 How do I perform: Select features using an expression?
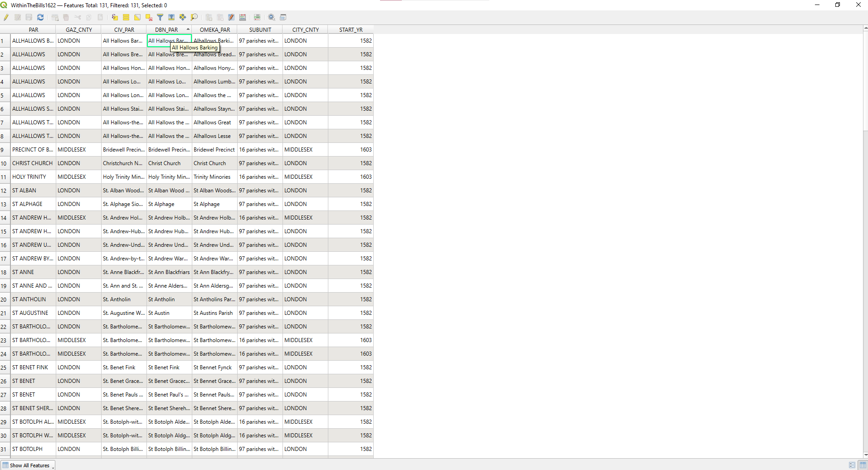[114, 17]
